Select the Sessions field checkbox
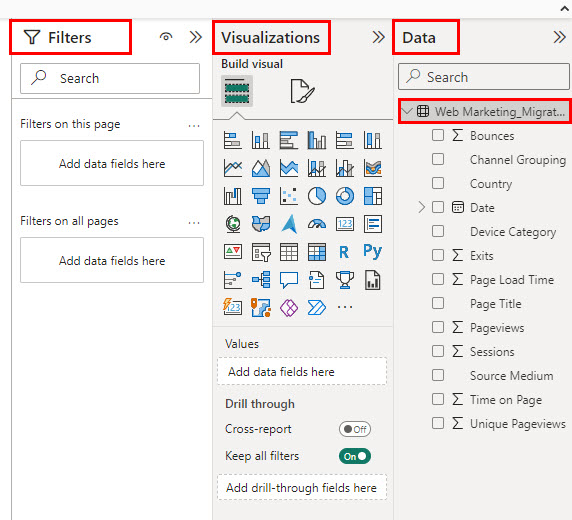This screenshot has height=520, width=572. coord(438,351)
